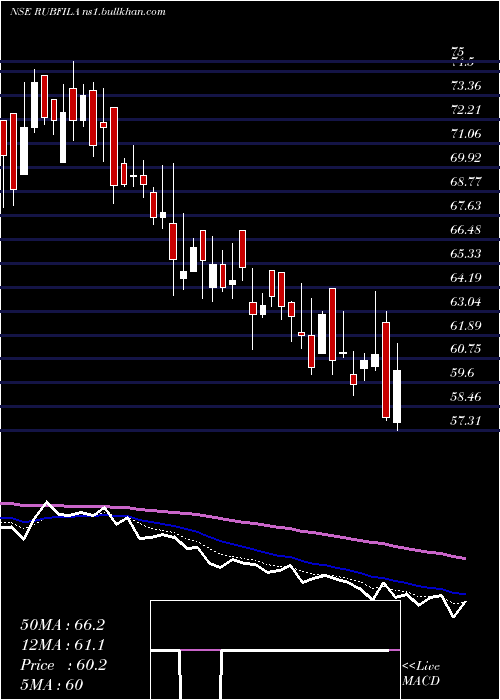Select the 73.36 price axis label

coord(466,86)
